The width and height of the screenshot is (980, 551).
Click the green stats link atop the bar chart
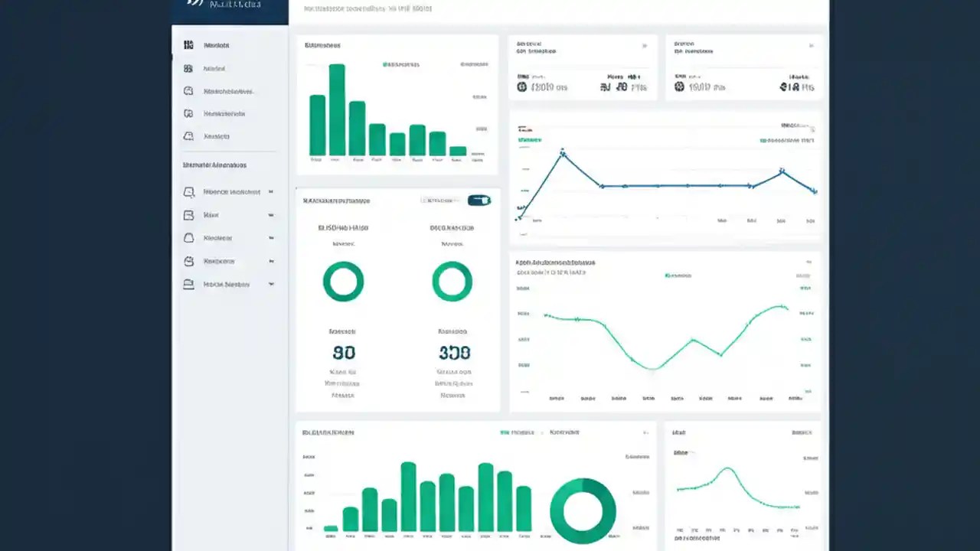point(475,64)
